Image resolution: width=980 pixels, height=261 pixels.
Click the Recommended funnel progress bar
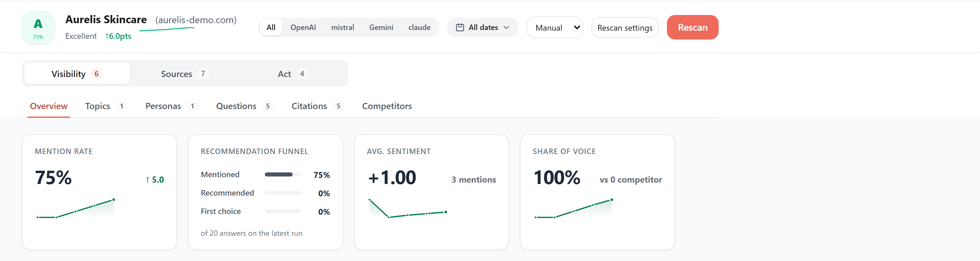[x=283, y=193]
